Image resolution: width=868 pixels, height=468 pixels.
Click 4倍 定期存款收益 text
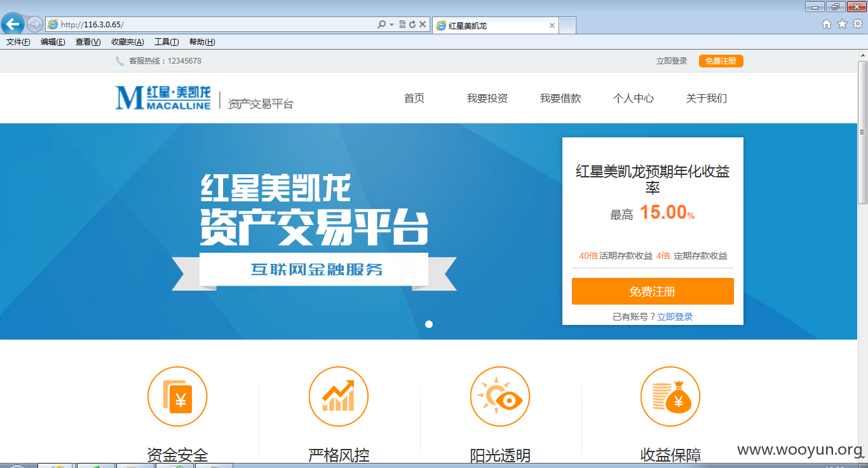tap(691, 256)
